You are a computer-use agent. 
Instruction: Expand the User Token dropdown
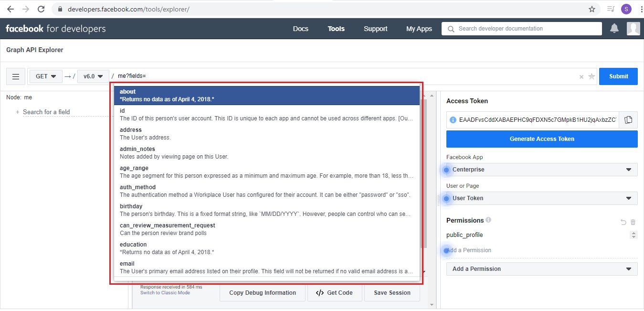pos(542,198)
